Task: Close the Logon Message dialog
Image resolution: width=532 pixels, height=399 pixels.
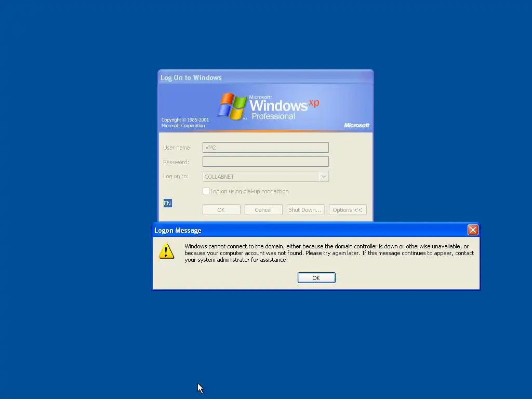Action: [473, 230]
